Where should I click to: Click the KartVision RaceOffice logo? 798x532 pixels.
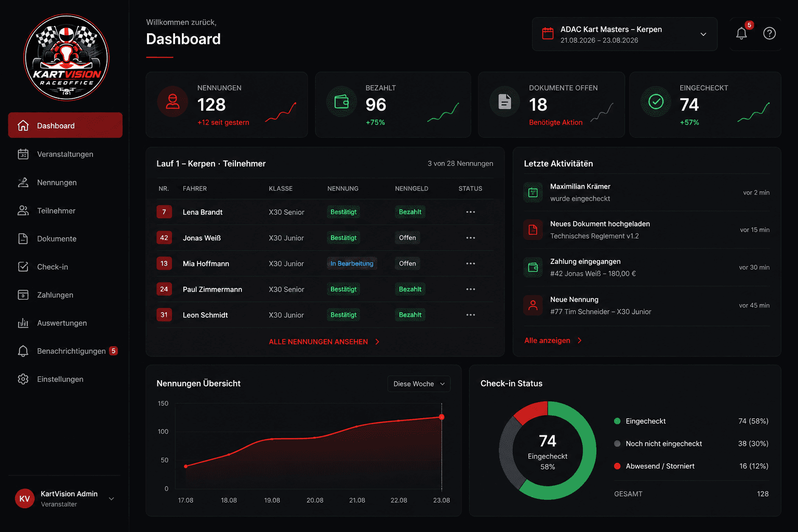(x=66, y=58)
